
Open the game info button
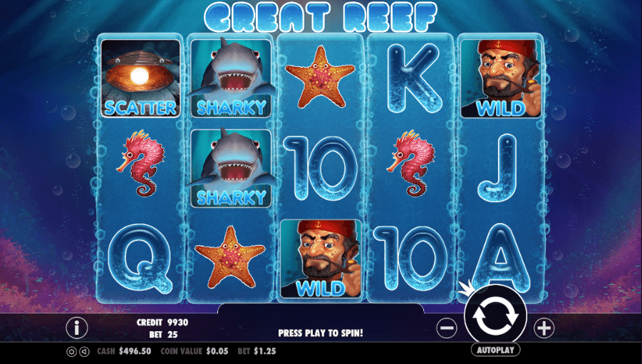tap(76, 328)
